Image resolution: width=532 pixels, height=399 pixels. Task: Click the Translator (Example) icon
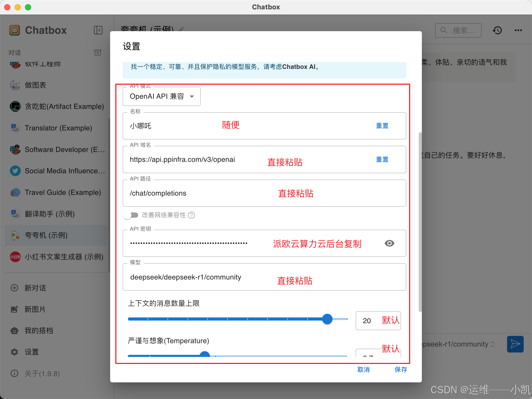15,128
